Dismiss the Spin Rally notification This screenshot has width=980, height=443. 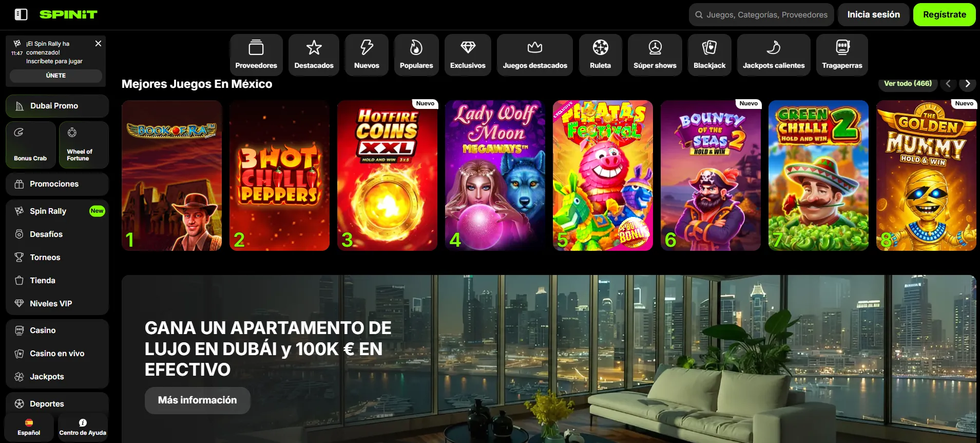(98, 44)
